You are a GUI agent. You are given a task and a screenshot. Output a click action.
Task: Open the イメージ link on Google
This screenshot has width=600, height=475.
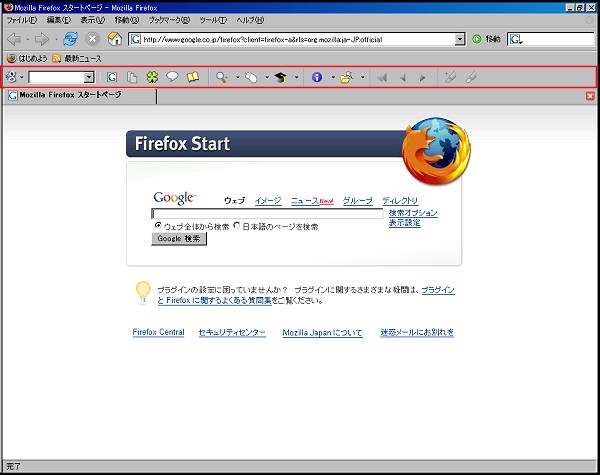click(x=267, y=201)
